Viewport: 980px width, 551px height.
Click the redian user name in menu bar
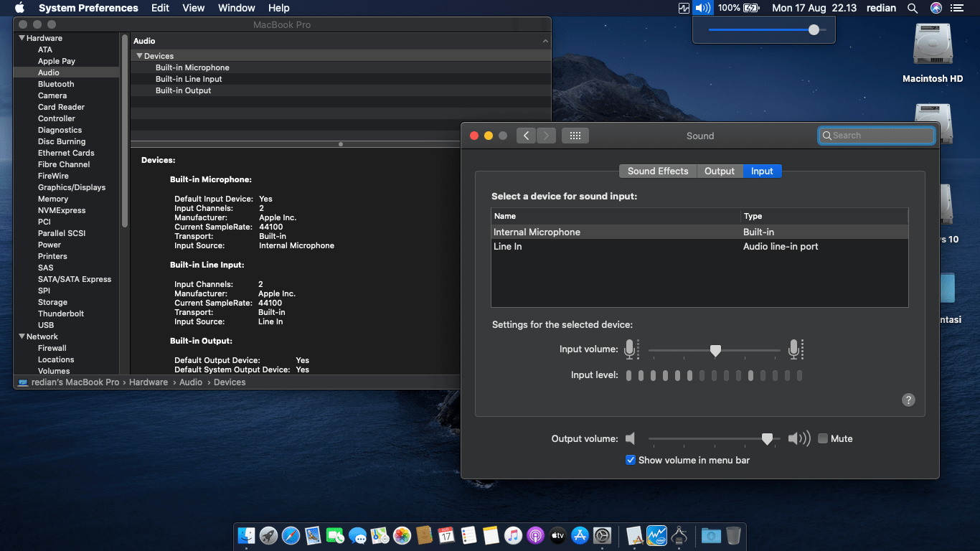click(x=881, y=8)
